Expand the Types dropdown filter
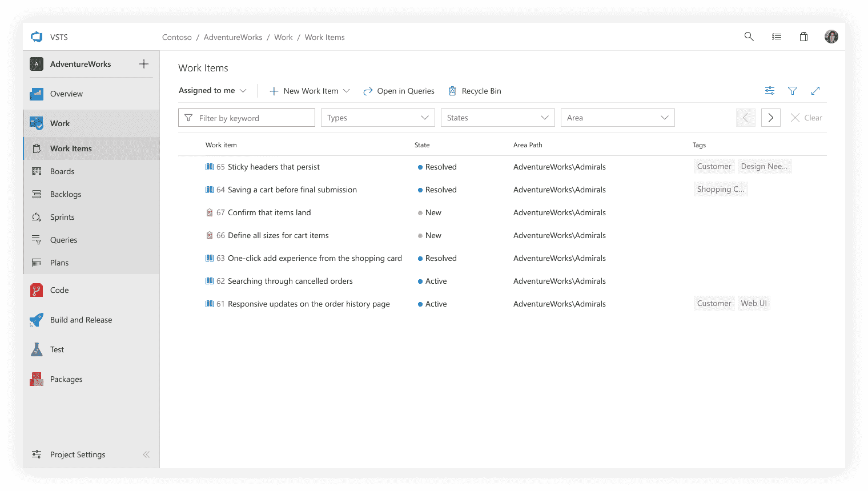868x491 pixels. (377, 118)
